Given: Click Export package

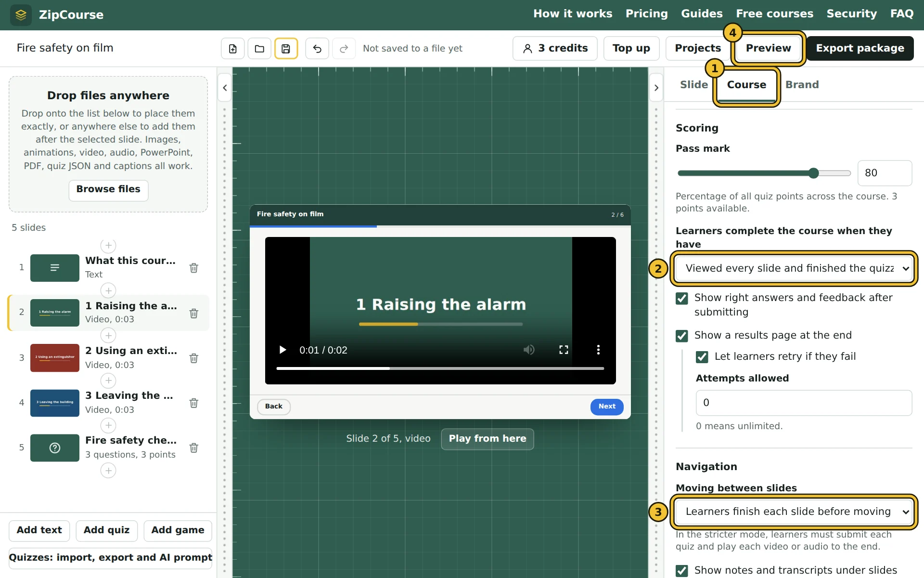Looking at the screenshot, I should click(x=860, y=48).
